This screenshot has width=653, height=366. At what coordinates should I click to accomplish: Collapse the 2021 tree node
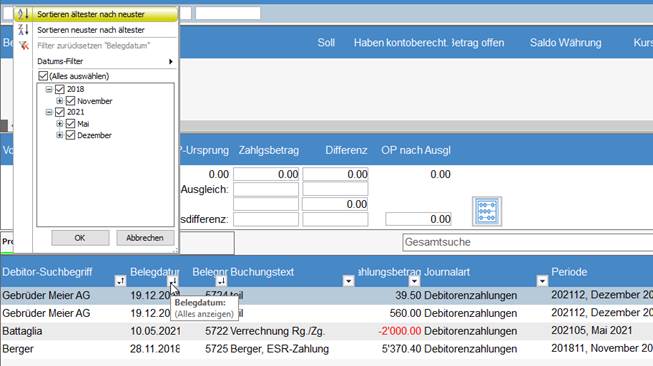click(x=49, y=112)
